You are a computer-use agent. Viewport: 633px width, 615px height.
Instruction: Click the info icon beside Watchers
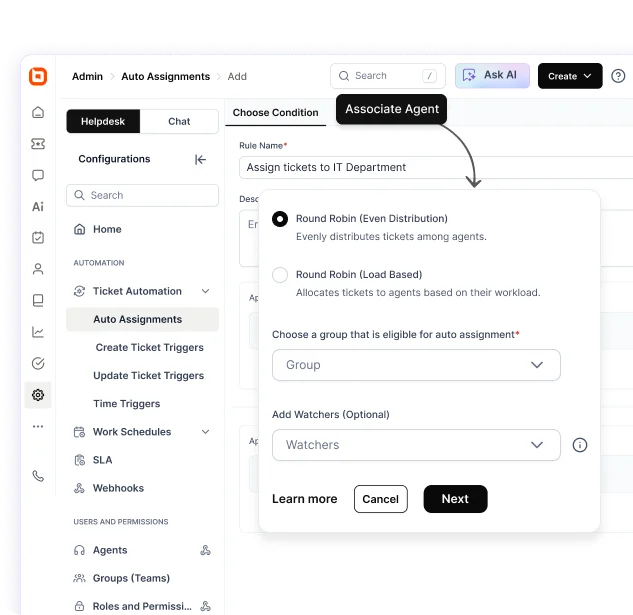[580, 445]
